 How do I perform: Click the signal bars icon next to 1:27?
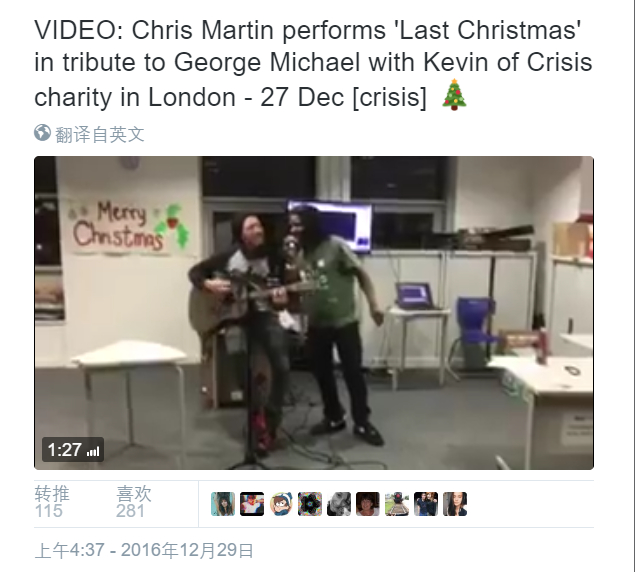pyautogui.click(x=93, y=451)
